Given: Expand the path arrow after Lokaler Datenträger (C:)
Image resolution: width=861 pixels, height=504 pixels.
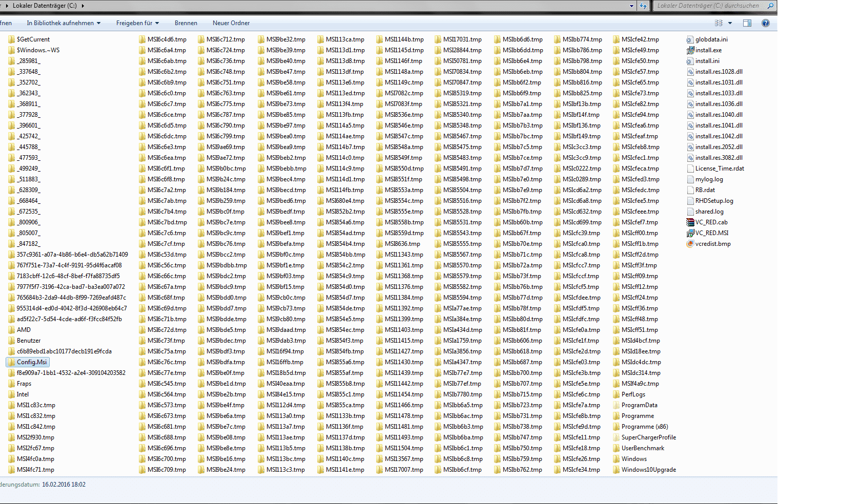Looking at the screenshot, I should tap(83, 6).
